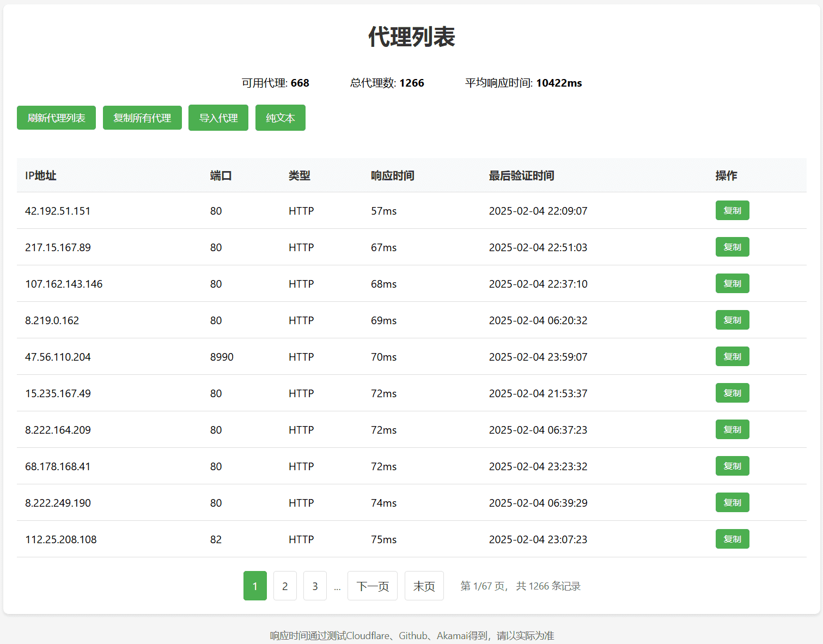Click the 下一页 pagination button
The width and height of the screenshot is (823, 644).
(x=373, y=586)
